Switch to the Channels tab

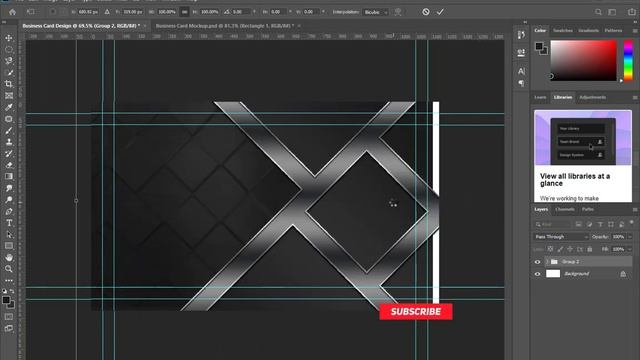565,209
